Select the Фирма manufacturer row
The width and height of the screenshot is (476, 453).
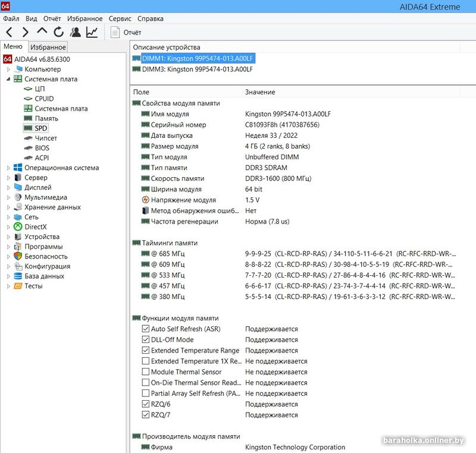pyautogui.click(x=243, y=447)
